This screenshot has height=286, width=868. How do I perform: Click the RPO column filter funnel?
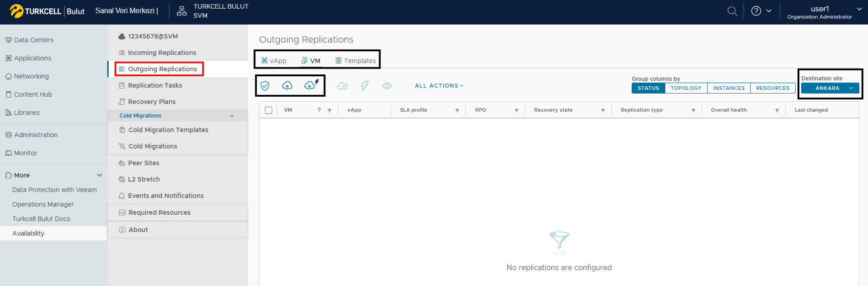pos(517,110)
